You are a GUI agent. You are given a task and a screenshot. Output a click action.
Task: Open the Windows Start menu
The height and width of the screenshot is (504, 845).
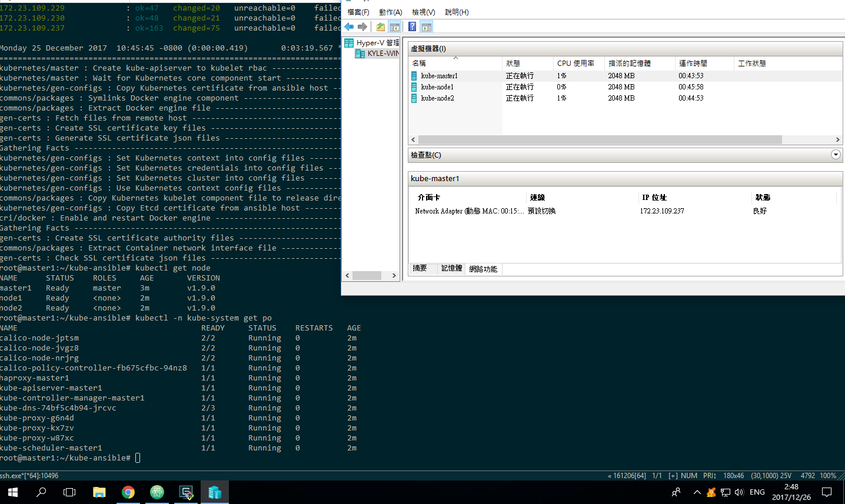(13, 492)
